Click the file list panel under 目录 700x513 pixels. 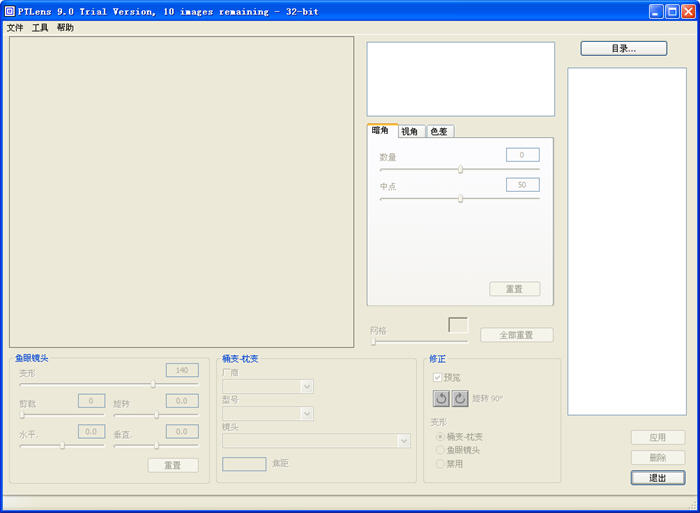coord(627,242)
